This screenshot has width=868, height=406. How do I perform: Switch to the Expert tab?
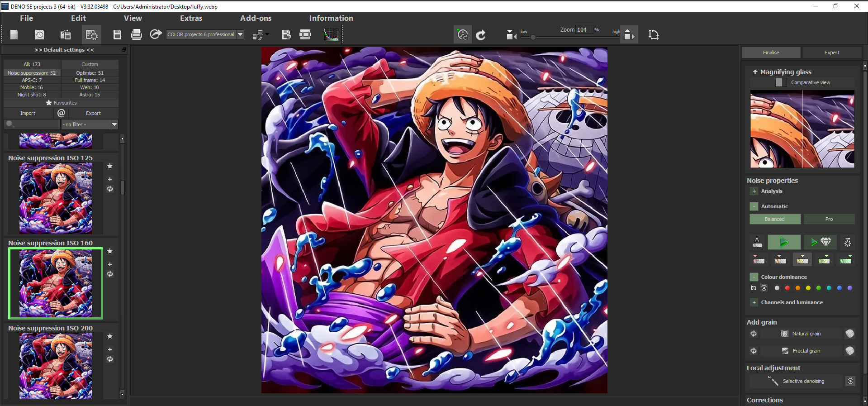(x=831, y=53)
